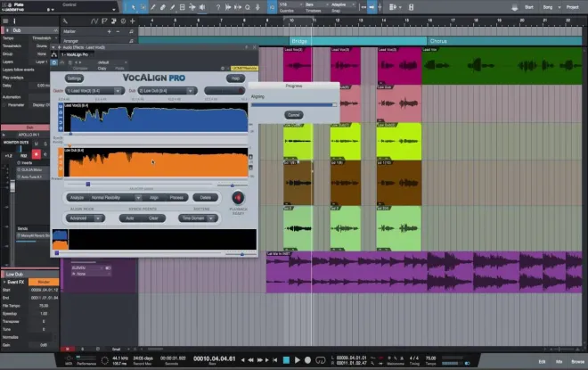This screenshot has height=370, width=588.
Task: Toggle autoscroll arrow button in toolbar
Action: tap(372, 7)
